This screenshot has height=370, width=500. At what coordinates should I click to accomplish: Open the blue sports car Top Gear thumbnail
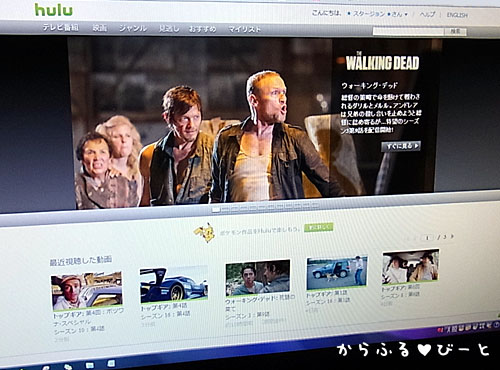tap(174, 284)
